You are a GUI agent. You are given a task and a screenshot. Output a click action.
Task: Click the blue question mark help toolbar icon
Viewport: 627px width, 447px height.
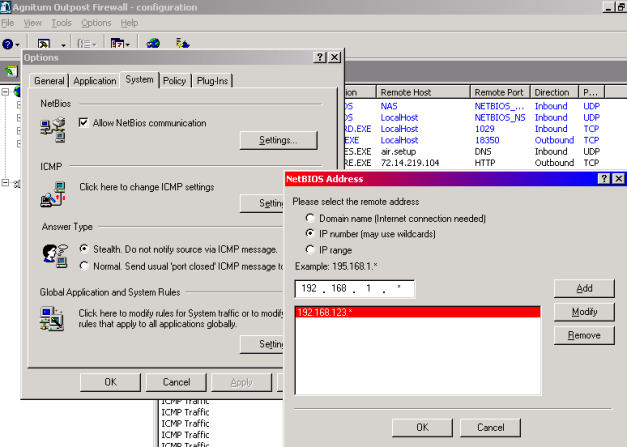(x=7, y=44)
